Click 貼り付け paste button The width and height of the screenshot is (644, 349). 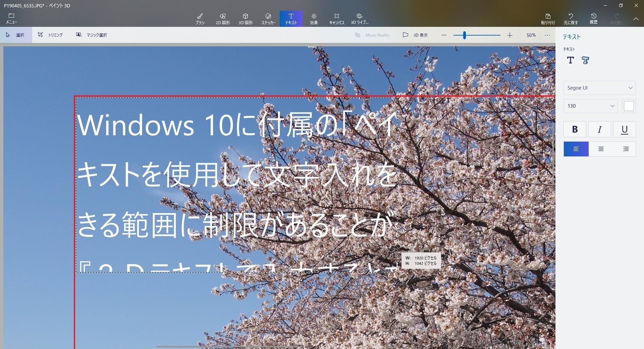click(x=548, y=19)
